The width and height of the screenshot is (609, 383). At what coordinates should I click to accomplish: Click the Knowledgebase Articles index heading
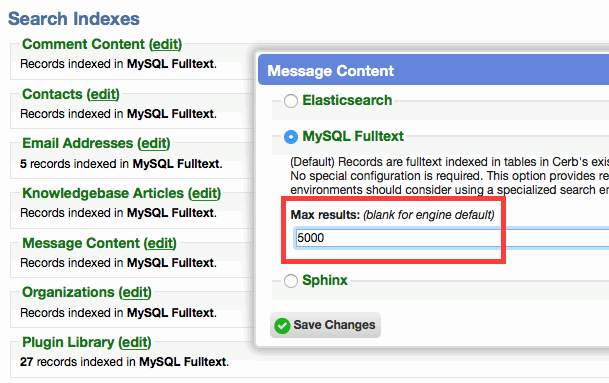pos(103,193)
